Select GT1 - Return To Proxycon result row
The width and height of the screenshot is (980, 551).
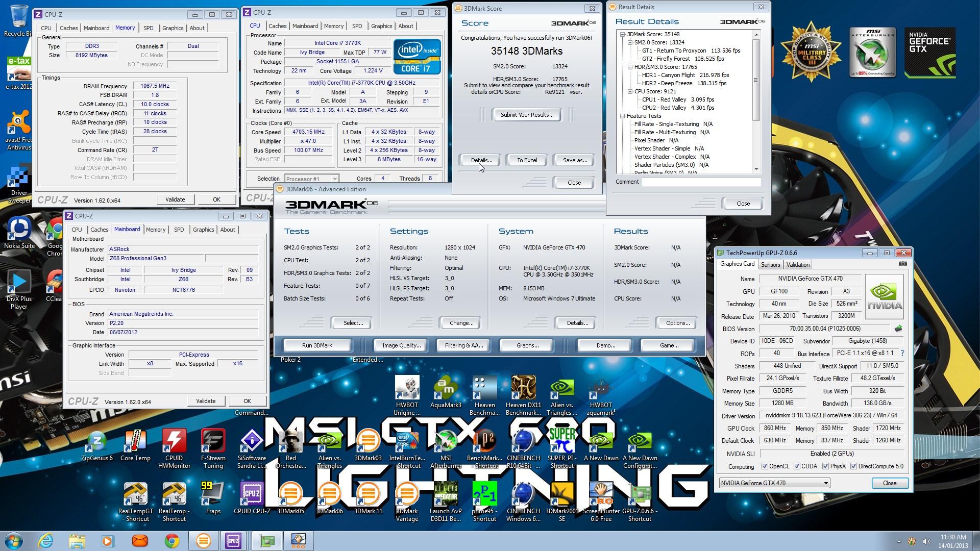point(691,51)
